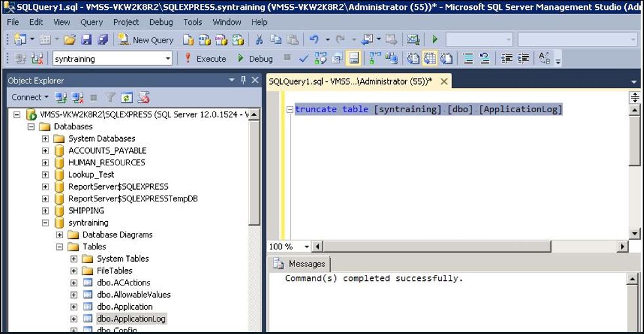Switch to the SQLQuery1.sql tab
Image resolution: width=644 pixels, height=334 pixels.
(351, 81)
